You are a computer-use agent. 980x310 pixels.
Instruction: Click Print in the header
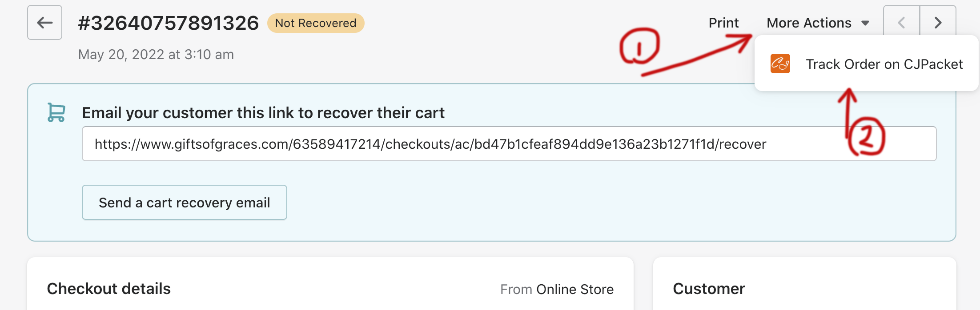[x=723, y=23]
